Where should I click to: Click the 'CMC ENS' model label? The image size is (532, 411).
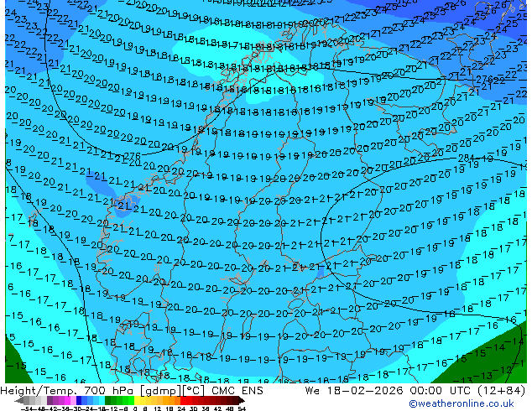pos(237,391)
